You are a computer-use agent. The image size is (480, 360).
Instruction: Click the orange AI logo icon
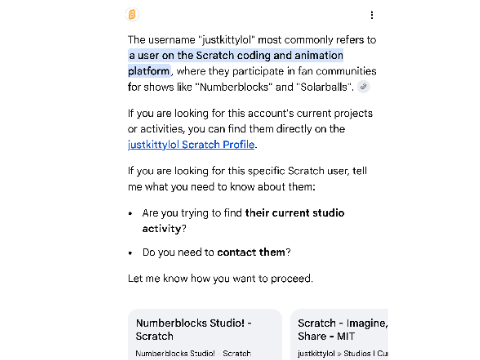click(132, 15)
